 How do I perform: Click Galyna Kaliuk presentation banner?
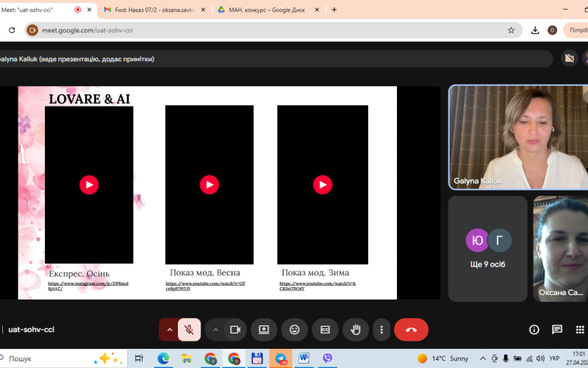click(x=276, y=59)
